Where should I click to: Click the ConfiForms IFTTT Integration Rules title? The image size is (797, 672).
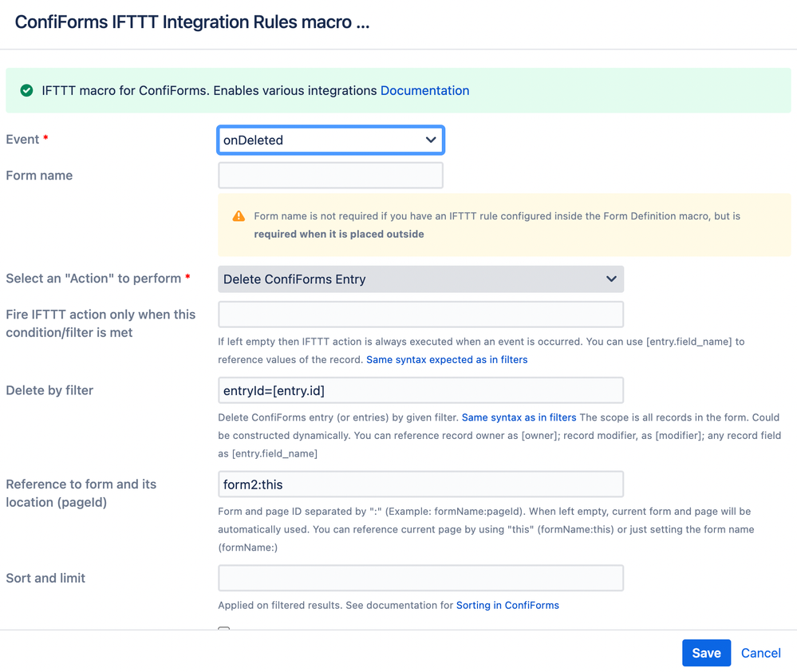point(192,22)
